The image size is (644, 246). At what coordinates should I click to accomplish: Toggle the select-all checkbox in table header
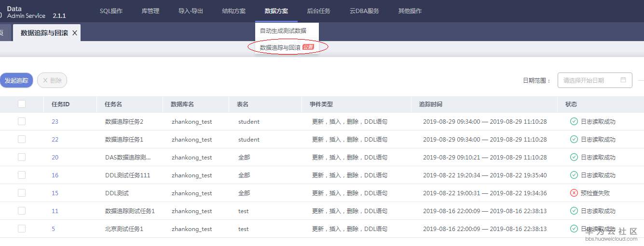(x=22, y=104)
